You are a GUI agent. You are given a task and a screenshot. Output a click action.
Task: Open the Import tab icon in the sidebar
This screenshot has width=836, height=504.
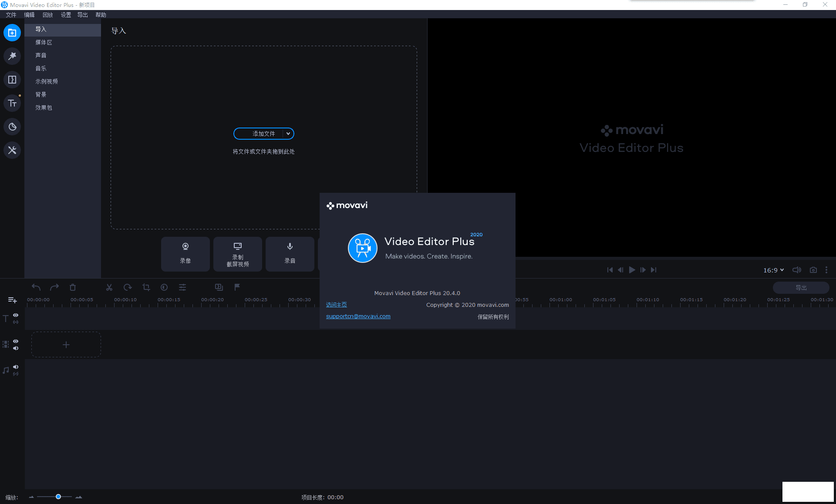click(x=12, y=33)
